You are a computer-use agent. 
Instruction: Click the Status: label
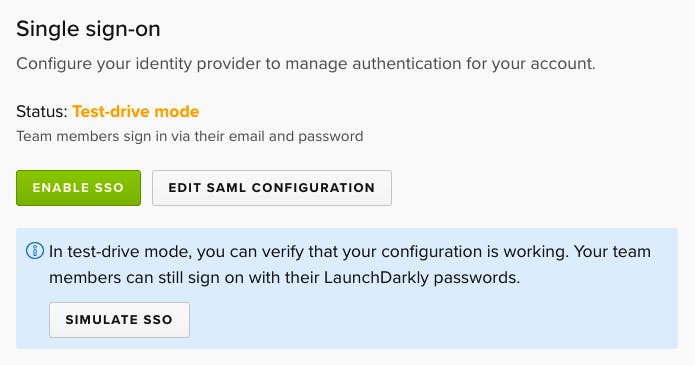coord(42,111)
